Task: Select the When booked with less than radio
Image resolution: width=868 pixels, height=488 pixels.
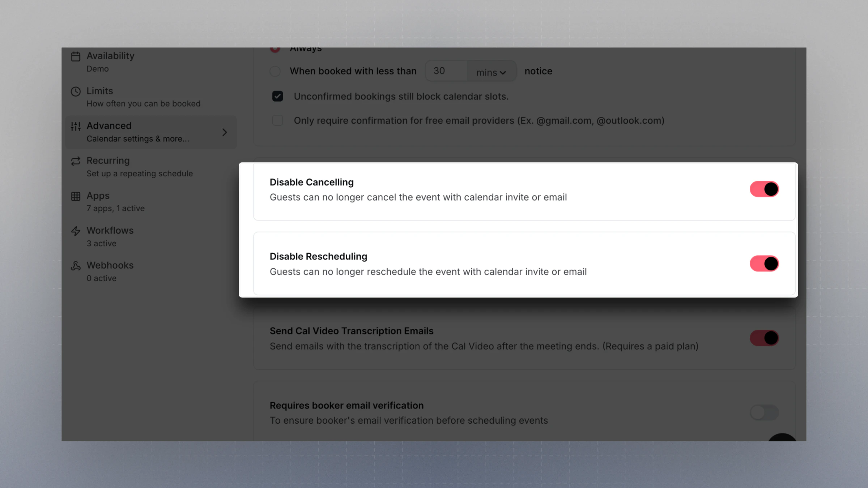Action: tap(275, 71)
